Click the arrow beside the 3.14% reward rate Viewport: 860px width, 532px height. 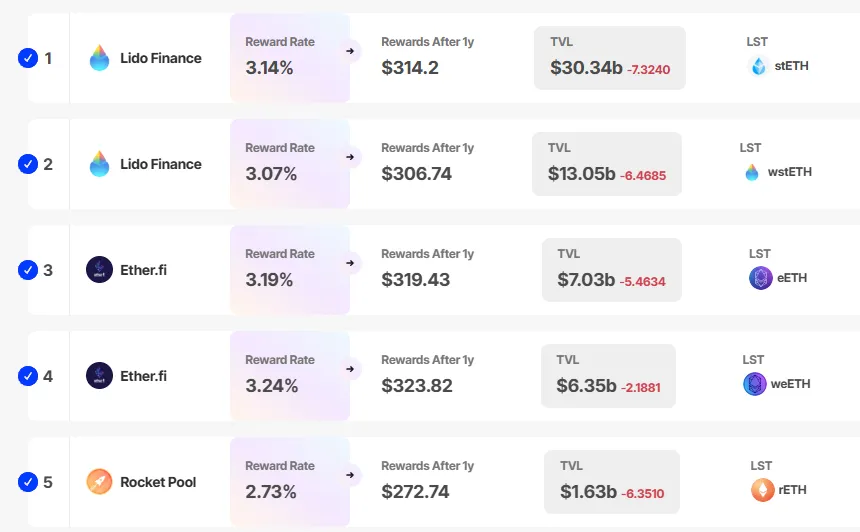[350, 50]
